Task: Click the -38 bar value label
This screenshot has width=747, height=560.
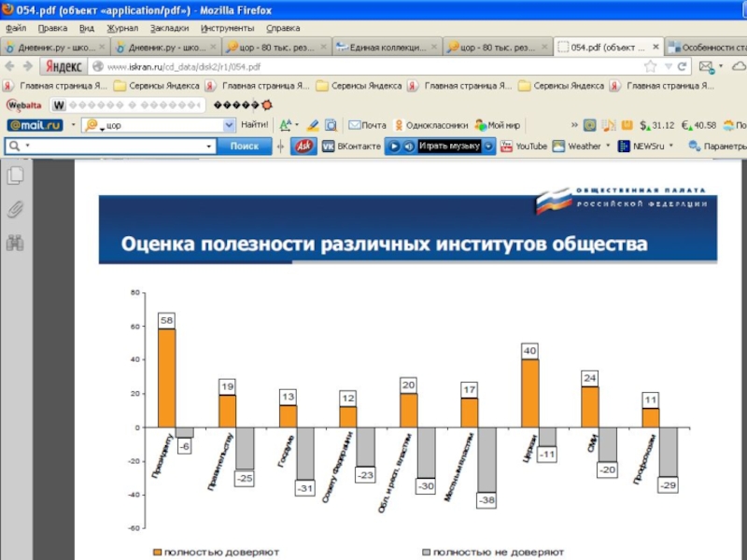Action: pos(486,500)
